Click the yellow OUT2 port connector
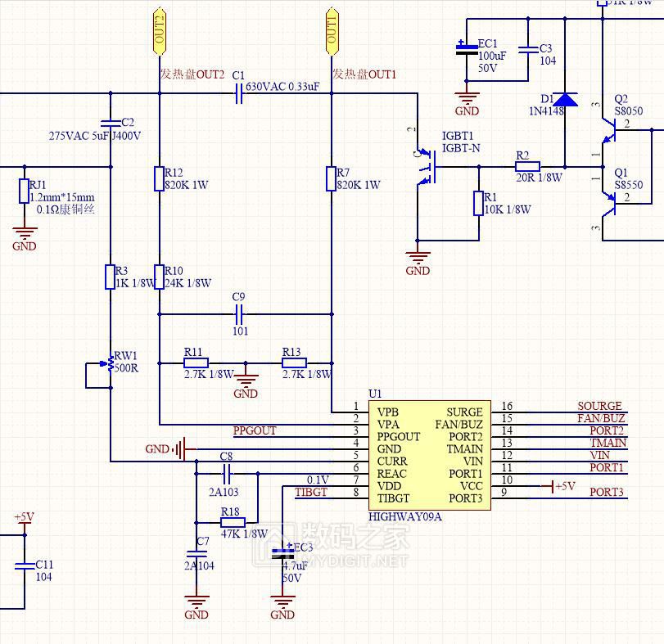This screenshot has height=644, width=664. [160, 32]
